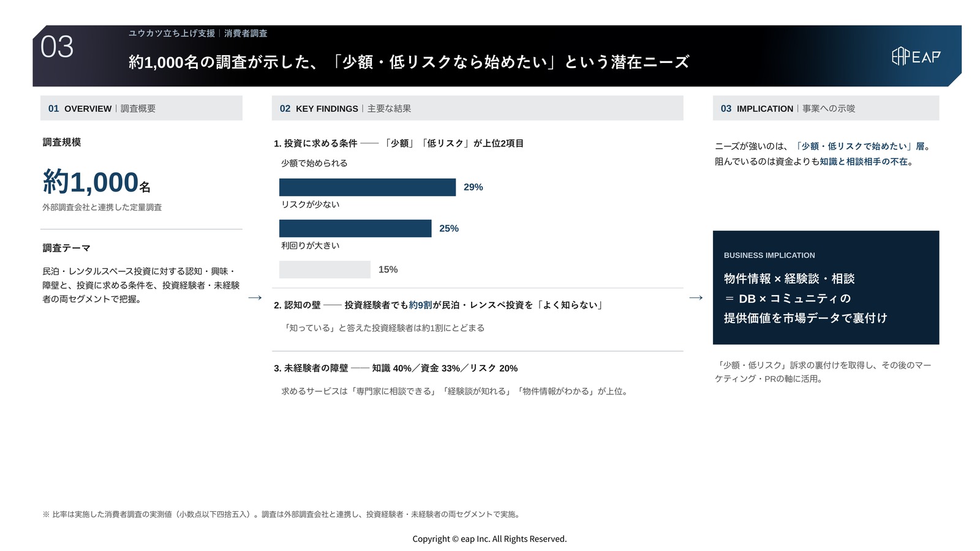Click the 15% light gray bar
This screenshot has width=980, height=551.
(x=325, y=269)
